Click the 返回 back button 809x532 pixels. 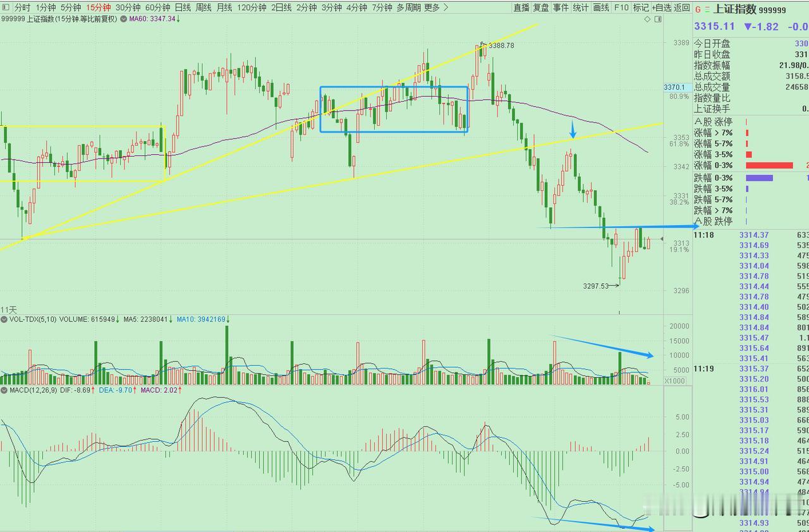pyautogui.click(x=682, y=8)
